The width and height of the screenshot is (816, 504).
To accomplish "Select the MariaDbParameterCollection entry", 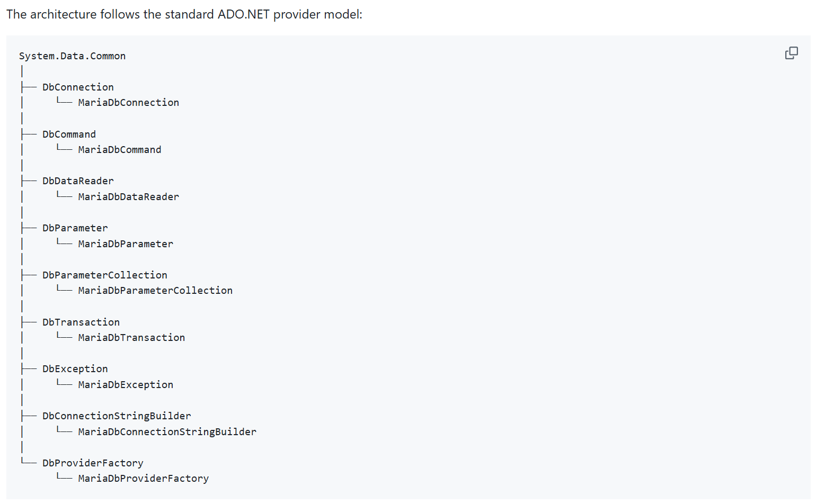I will pyautogui.click(x=155, y=291).
